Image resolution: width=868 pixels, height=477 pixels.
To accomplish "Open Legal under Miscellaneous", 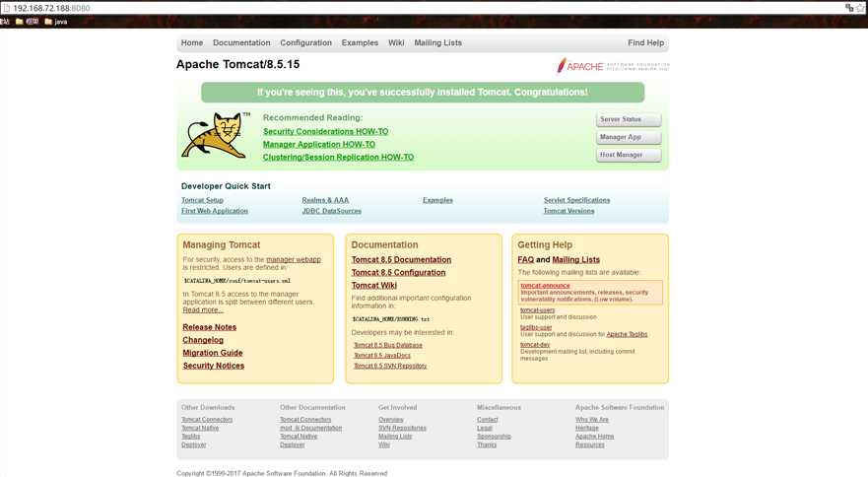I will pos(485,428).
